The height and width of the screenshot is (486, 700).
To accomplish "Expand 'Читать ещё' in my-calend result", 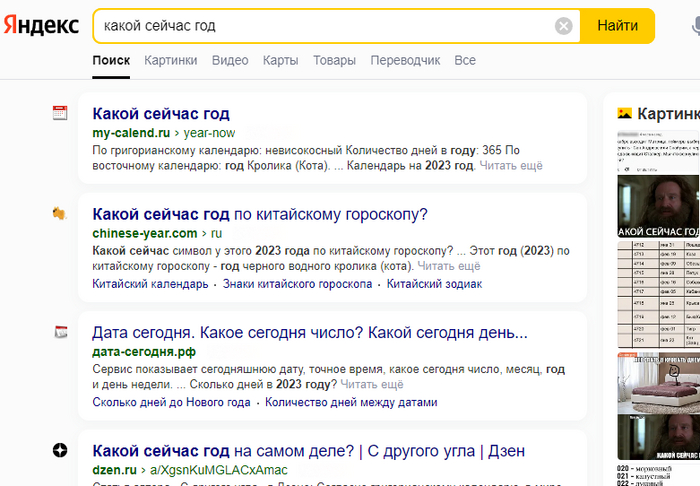I will 511,166.
